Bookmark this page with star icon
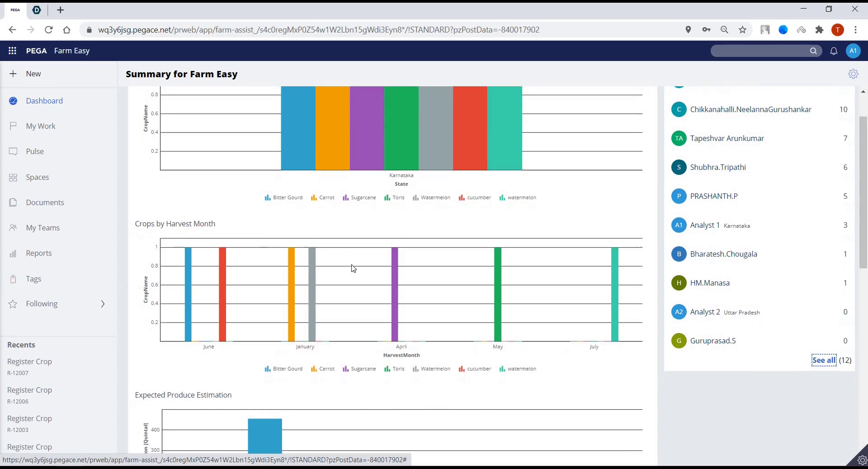This screenshot has height=469, width=868. [742, 30]
